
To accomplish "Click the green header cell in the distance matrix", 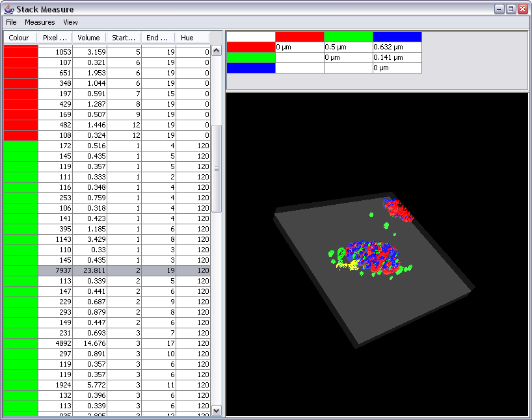I will point(349,36).
